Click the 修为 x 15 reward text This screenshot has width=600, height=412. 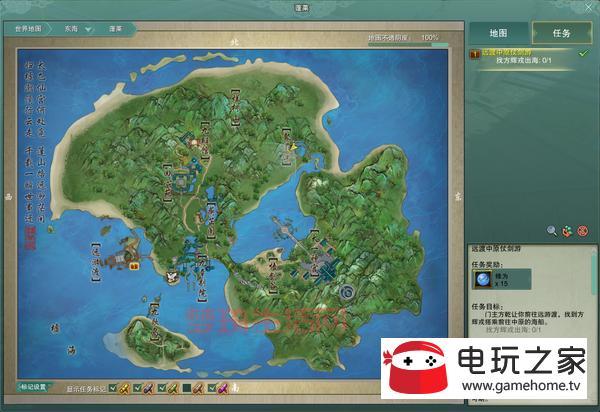click(502, 280)
